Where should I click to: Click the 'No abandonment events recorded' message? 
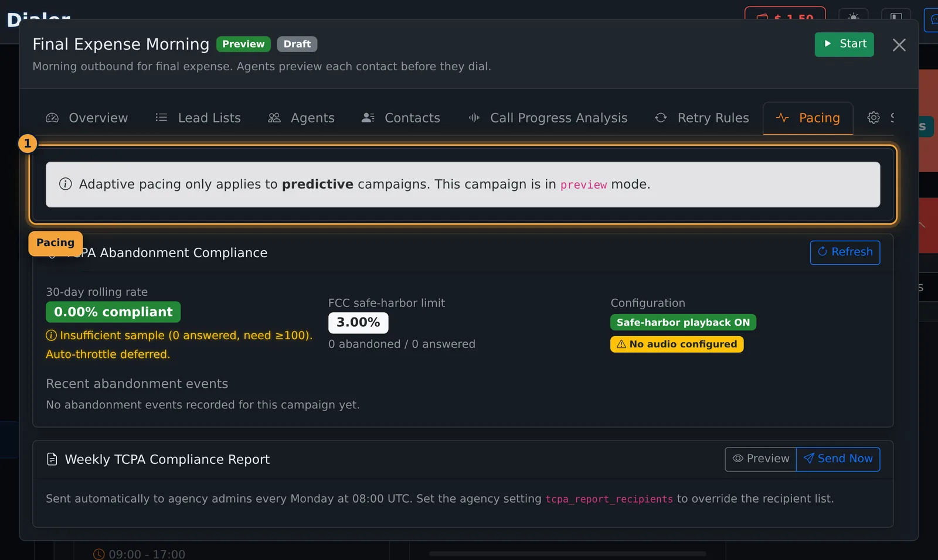[203, 405]
